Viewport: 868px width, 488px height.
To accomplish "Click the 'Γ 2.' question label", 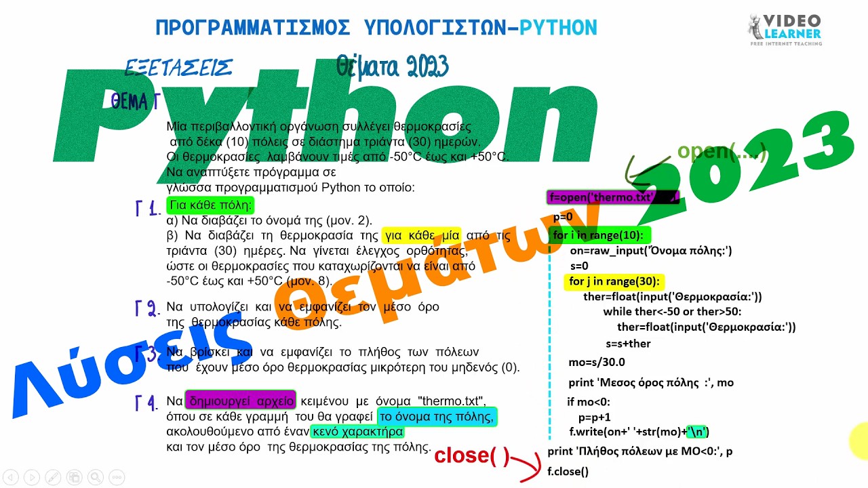I will 146,309.
